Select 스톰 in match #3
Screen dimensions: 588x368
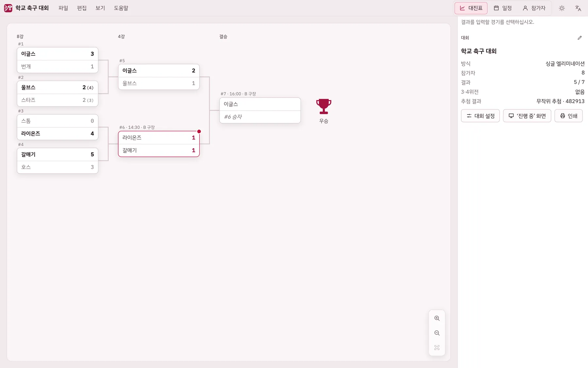(x=57, y=121)
